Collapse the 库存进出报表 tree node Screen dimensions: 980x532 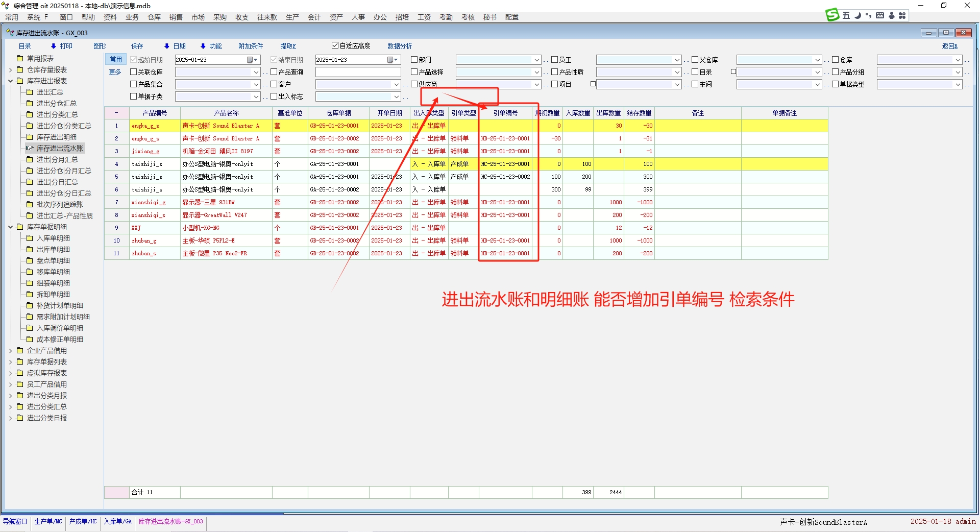pyautogui.click(x=11, y=81)
